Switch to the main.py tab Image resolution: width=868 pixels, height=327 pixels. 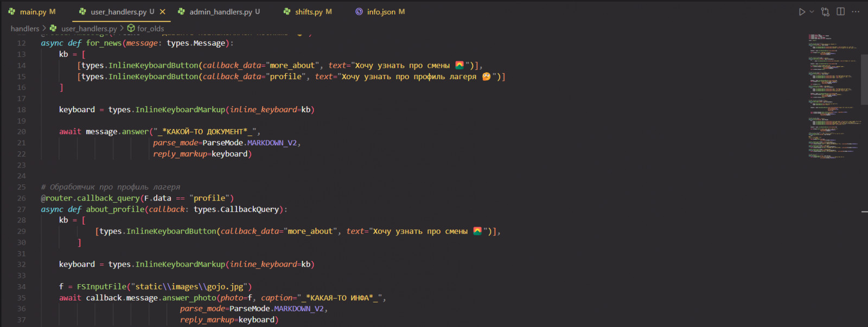pos(32,11)
